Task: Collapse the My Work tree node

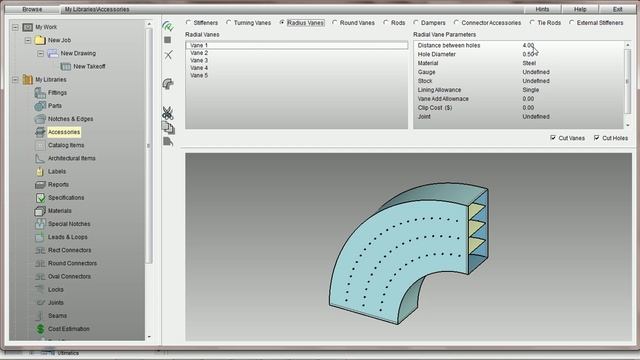Action: click(15, 27)
